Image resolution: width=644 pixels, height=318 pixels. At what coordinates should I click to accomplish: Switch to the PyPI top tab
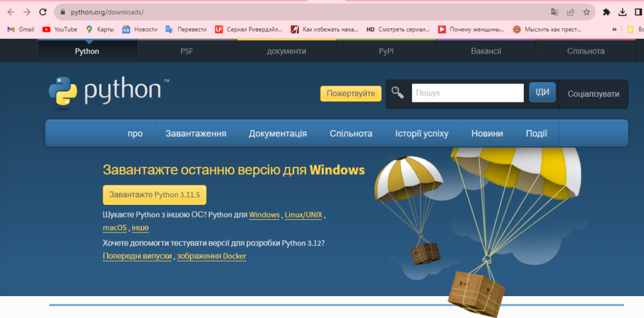point(386,51)
